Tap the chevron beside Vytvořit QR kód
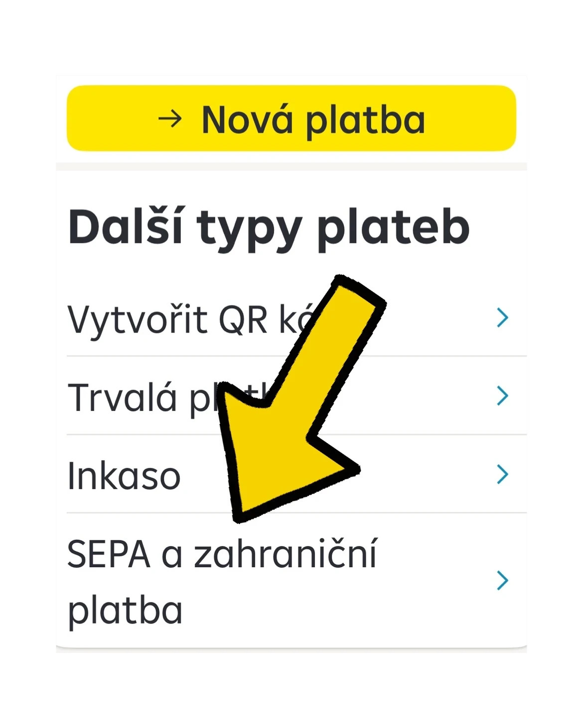The image size is (583, 728). pyautogui.click(x=502, y=317)
